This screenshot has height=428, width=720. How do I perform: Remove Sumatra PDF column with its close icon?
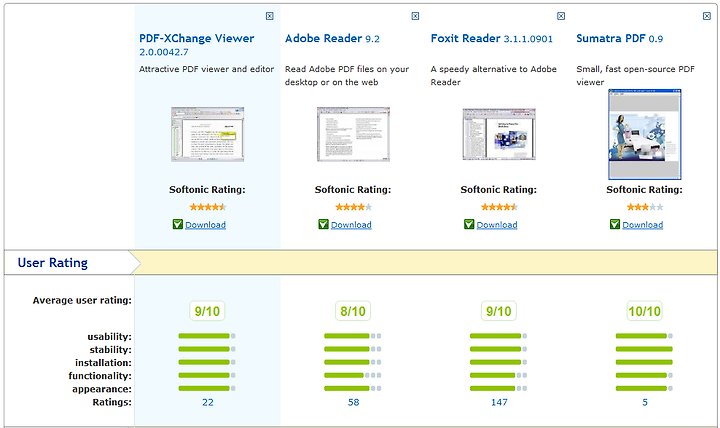click(707, 16)
